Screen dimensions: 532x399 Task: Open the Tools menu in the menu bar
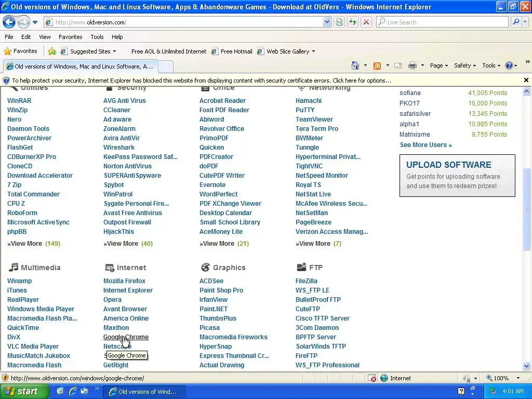(97, 37)
